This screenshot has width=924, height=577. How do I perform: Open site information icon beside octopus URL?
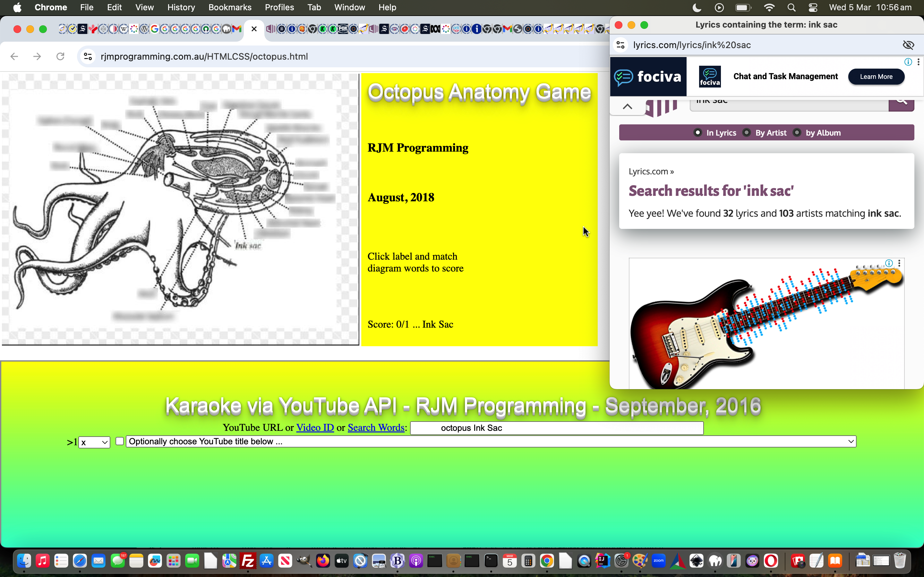coord(88,56)
